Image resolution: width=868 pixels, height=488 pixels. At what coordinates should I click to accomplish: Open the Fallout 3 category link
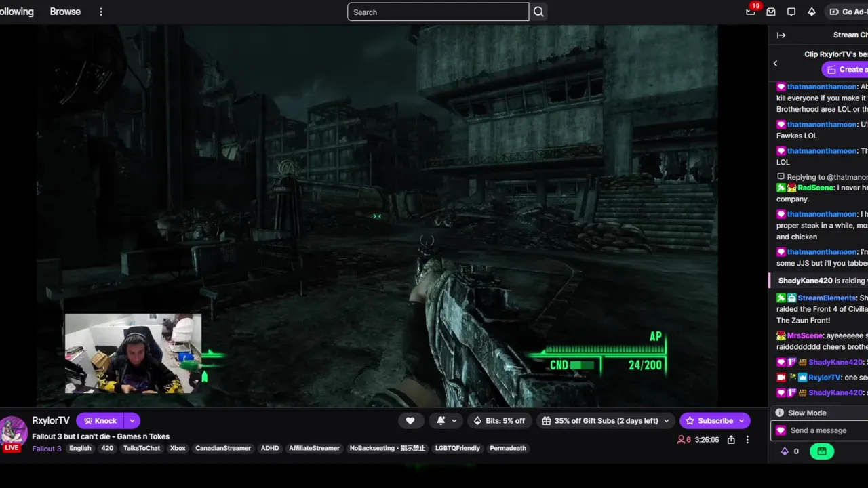tap(47, 448)
